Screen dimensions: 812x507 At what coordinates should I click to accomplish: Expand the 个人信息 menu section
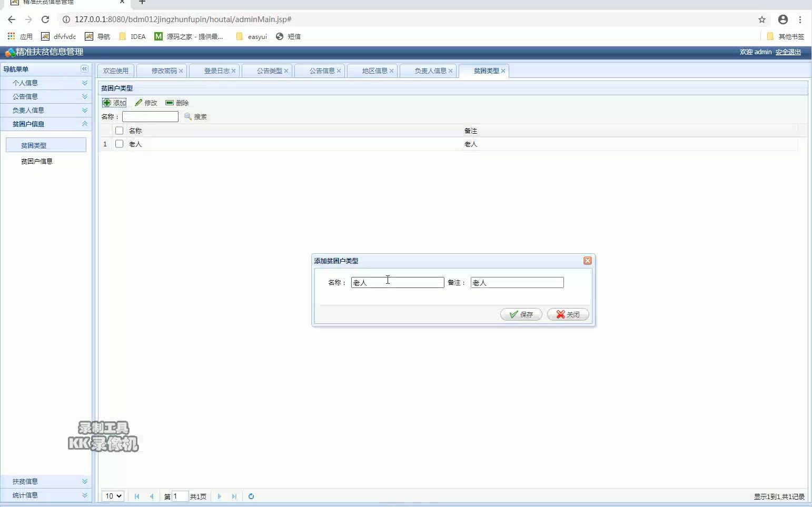coord(46,83)
